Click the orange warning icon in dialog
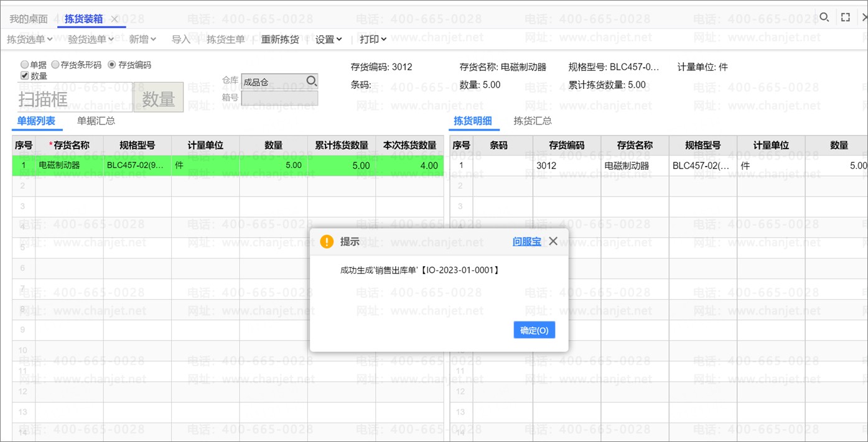868x442 pixels. [327, 242]
